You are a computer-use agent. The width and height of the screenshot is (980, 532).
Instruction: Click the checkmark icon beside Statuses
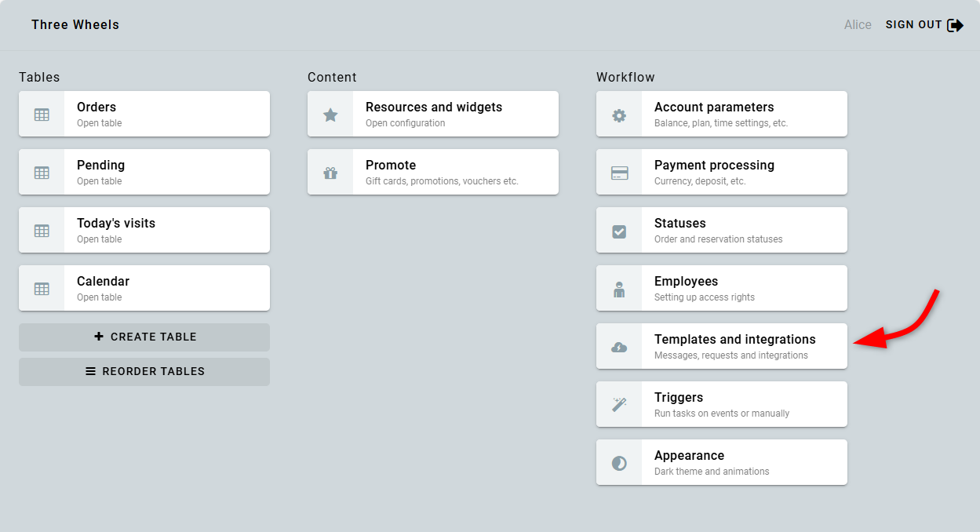(619, 231)
